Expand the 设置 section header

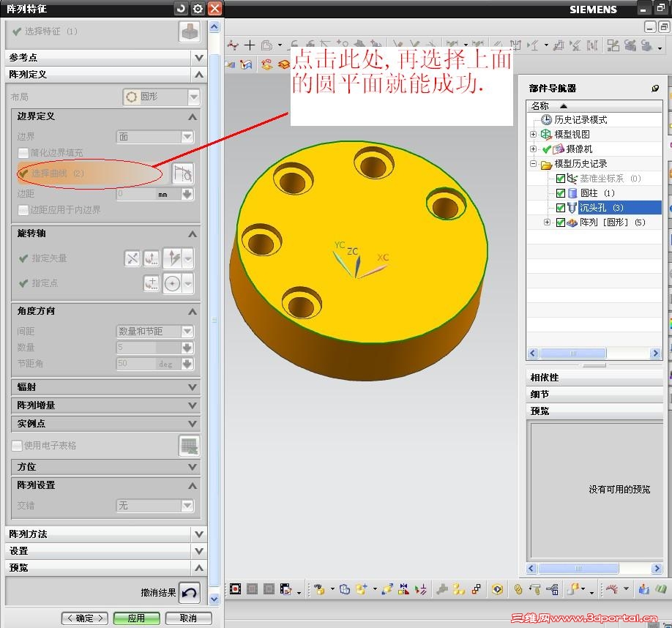point(106,551)
